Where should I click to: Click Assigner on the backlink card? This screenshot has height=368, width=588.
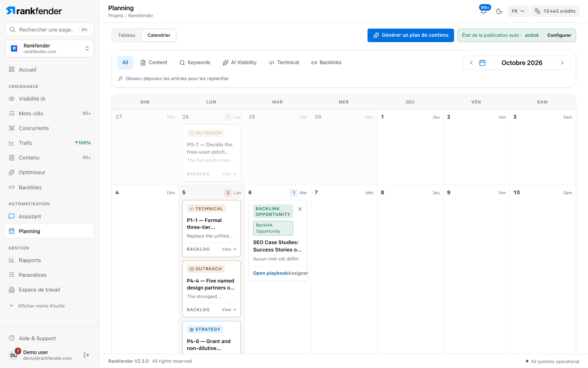click(298, 273)
